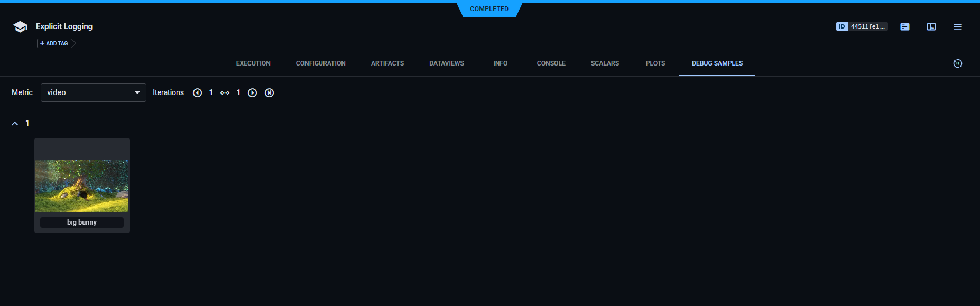Image resolution: width=980 pixels, height=306 pixels.
Task: Click the Explicit Logging experiment title
Action: pyautogui.click(x=64, y=26)
